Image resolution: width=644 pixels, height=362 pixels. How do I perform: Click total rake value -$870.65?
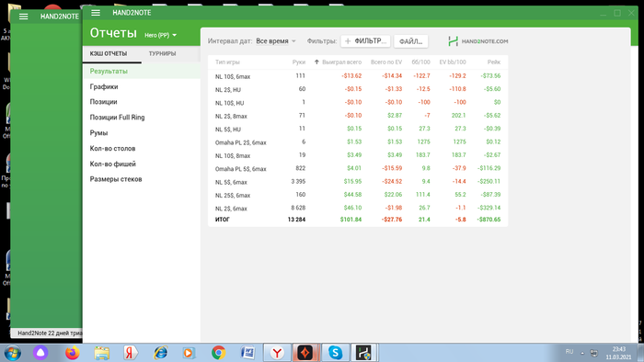coord(489,220)
